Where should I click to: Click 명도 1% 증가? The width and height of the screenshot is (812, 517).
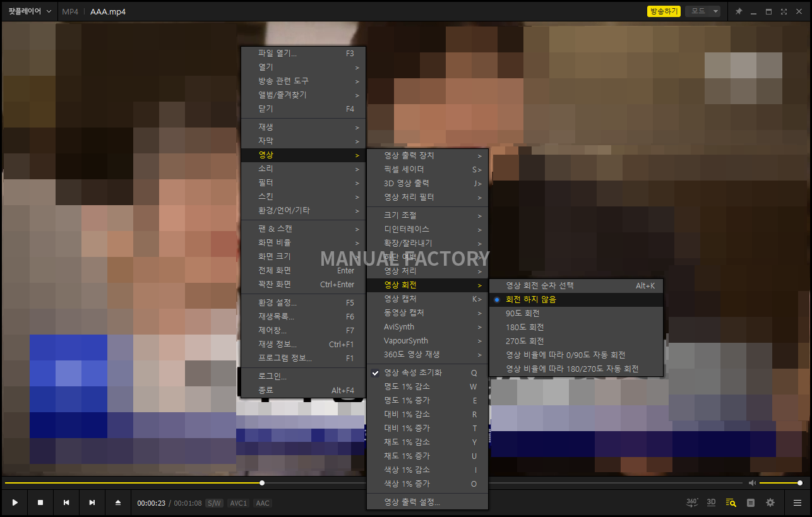tap(427, 400)
